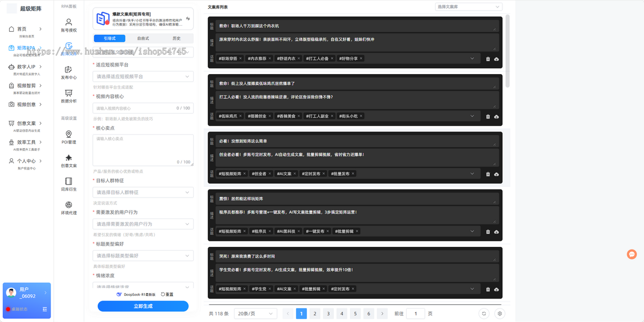The width and height of the screenshot is (644, 322).
Task: Go to page 4 of the list
Action: [342, 313]
